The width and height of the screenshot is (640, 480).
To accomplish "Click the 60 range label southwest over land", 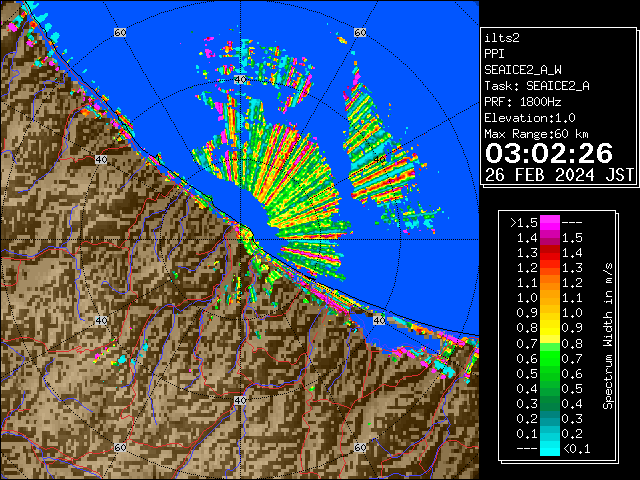I will (120, 447).
